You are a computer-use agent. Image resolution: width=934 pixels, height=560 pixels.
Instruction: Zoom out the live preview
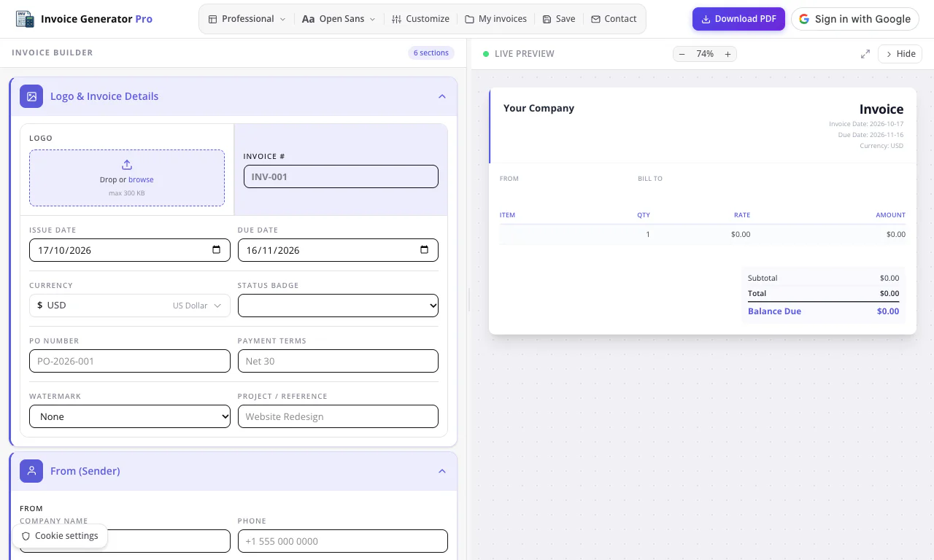pyautogui.click(x=682, y=54)
